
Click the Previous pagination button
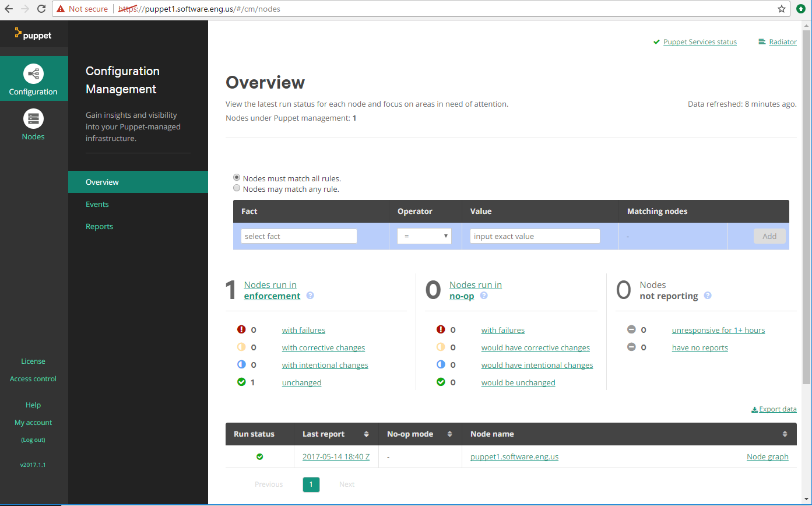269,484
